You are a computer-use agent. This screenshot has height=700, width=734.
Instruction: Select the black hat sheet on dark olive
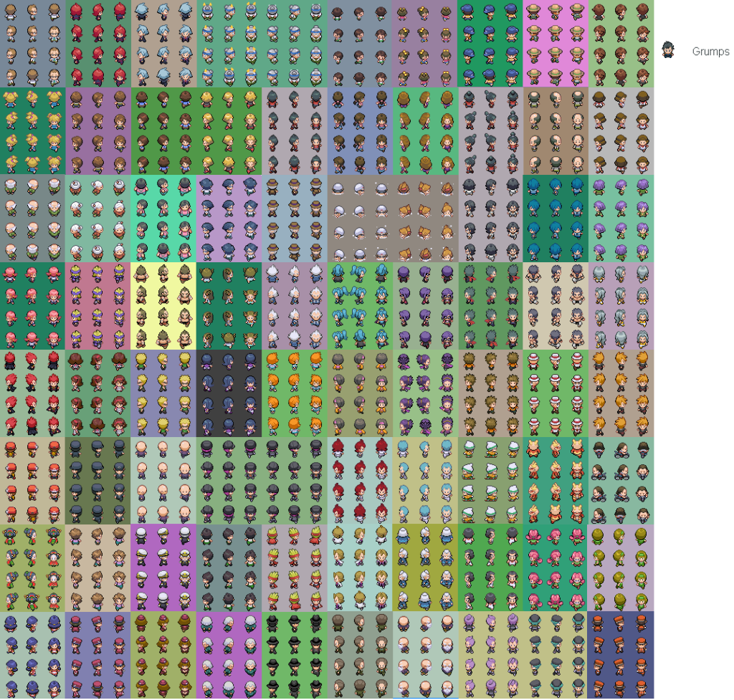pos(98,481)
